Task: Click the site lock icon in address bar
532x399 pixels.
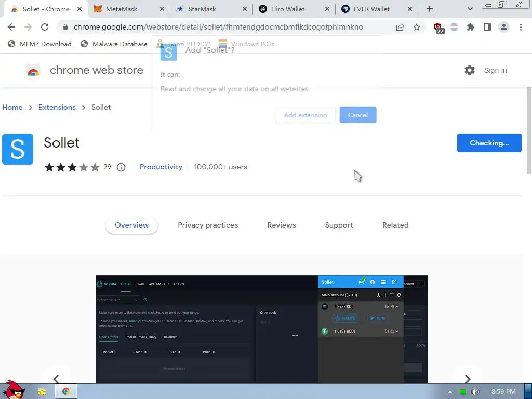Action: pos(65,27)
